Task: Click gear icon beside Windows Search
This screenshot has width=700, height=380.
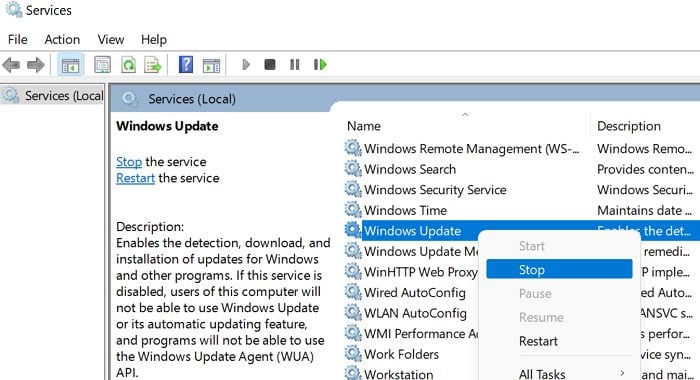Action: (353, 168)
